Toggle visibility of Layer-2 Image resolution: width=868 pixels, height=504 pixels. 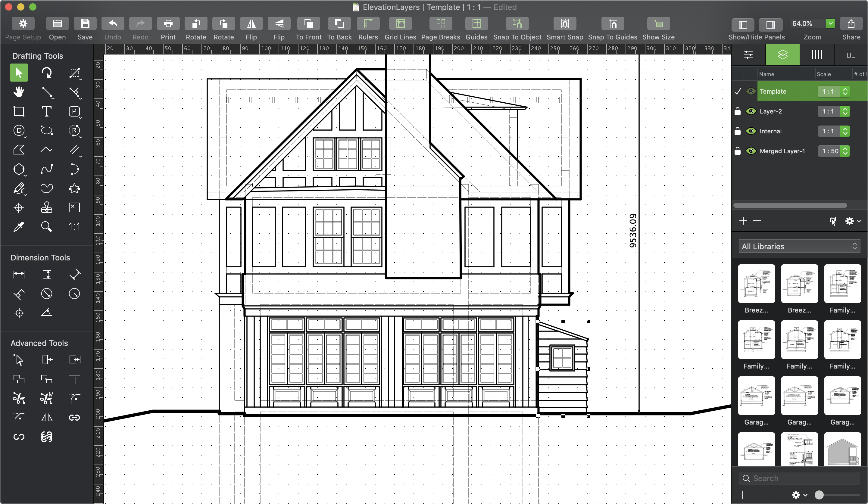click(751, 111)
